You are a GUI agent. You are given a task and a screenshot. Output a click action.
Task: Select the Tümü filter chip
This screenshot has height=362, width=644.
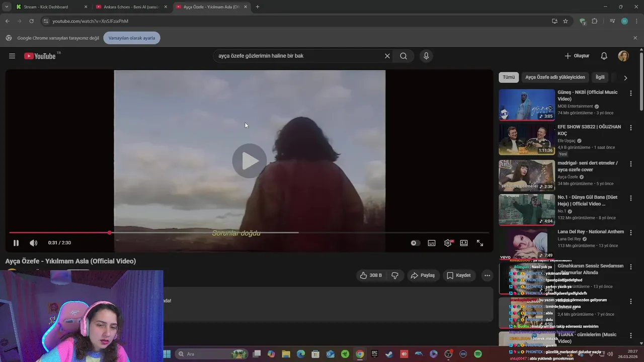click(x=509, y=77)
